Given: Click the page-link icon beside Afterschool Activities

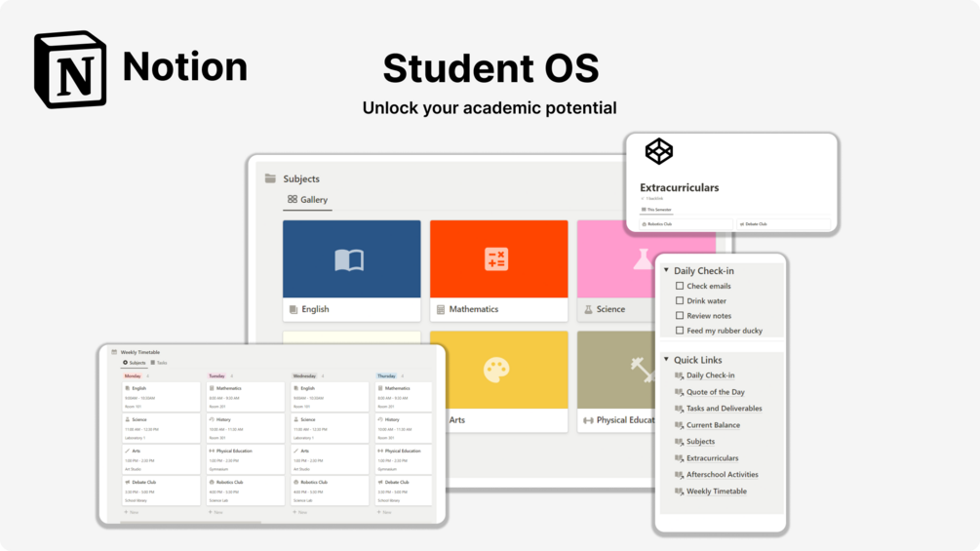Looking at the screenshot, I should [x=680, y=475].
